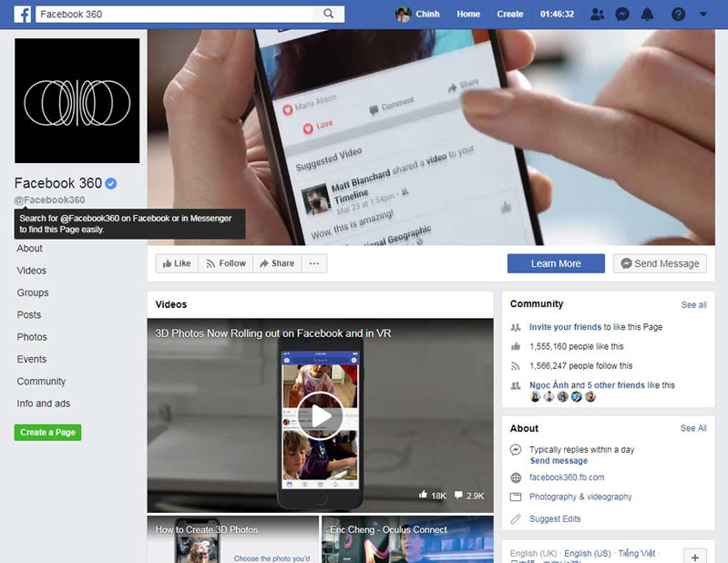
Task: Click the Chinh profile name
Action: click(x=427, y=15)
